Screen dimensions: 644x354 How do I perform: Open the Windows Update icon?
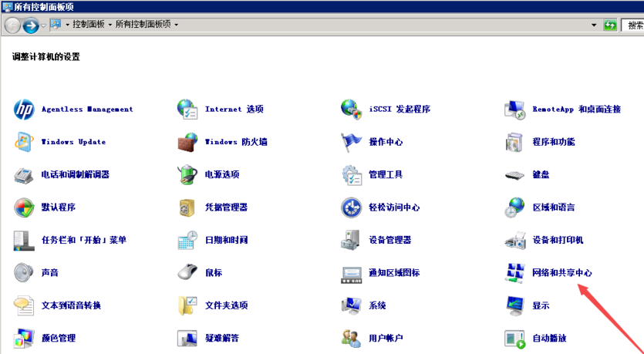(24, 142)
